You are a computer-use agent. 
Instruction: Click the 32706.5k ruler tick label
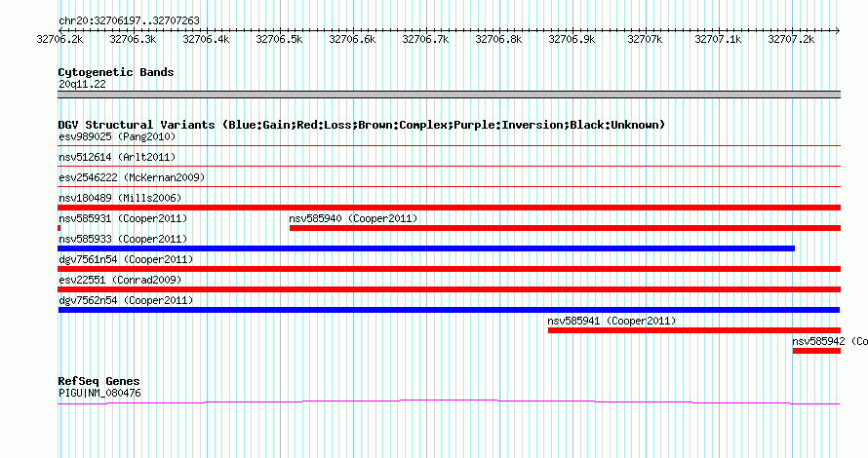tap(279, 39)
